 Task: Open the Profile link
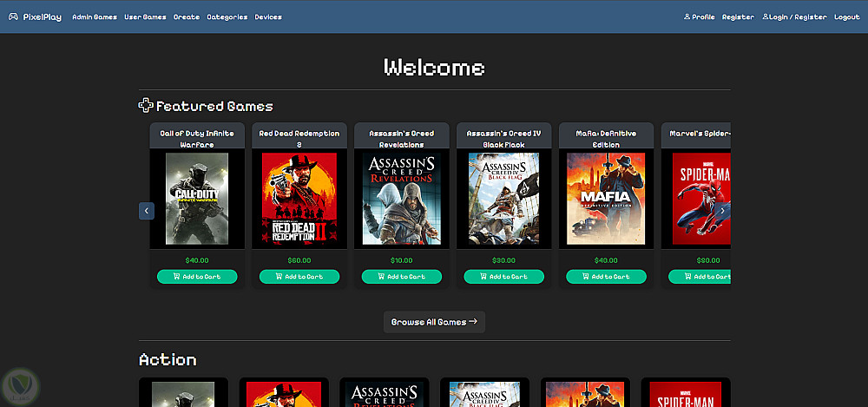[x=700, y=17]
